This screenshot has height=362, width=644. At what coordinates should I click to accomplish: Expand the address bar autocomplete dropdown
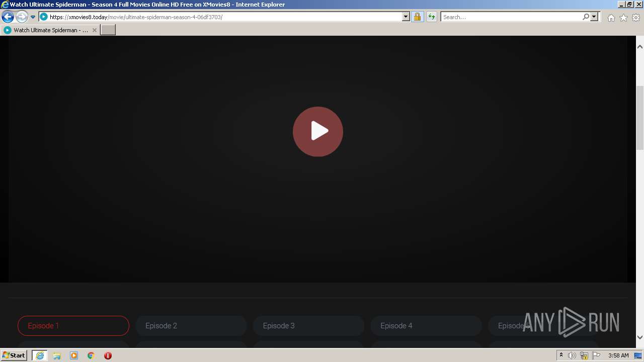click(406, 17)
